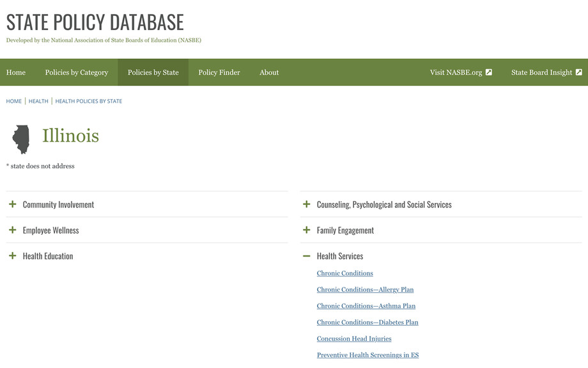Go to Home in the green navigation bar
Image resolution: width=588 pixels, height=368 pixels.
[16, 72]
